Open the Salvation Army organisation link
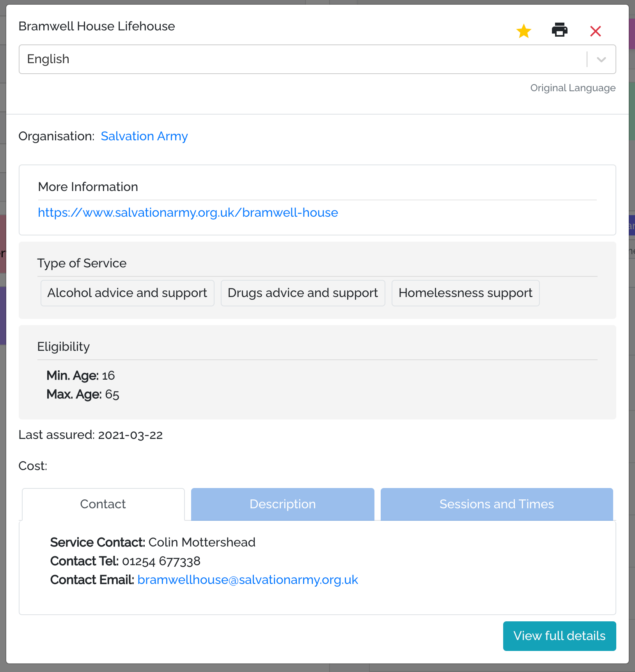Image resolution: width=635 pixels, height=672 pixels. (x=144, y=136)
